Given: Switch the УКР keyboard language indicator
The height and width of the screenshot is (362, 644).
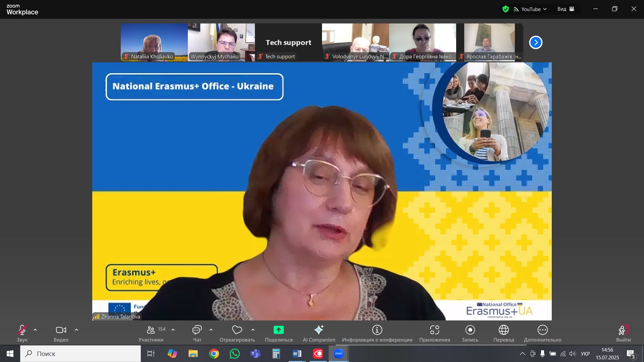Looking at the screenshot, I should [x=585, y=354].
